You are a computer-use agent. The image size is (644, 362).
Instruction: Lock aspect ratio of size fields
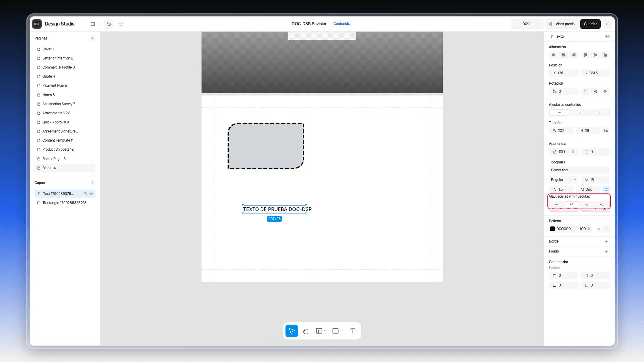click(606, 131)
